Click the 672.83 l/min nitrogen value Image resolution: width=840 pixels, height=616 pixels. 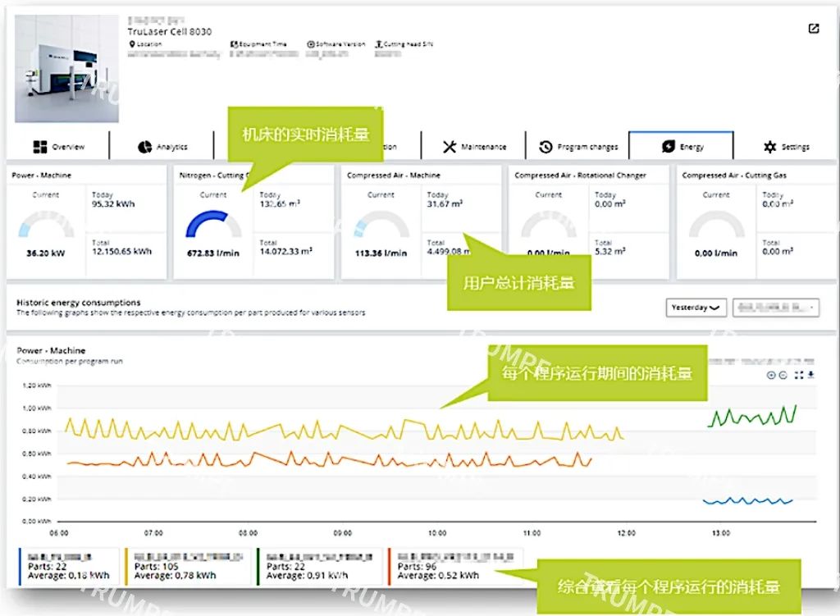pyautogui.click(x=213, y=253)
